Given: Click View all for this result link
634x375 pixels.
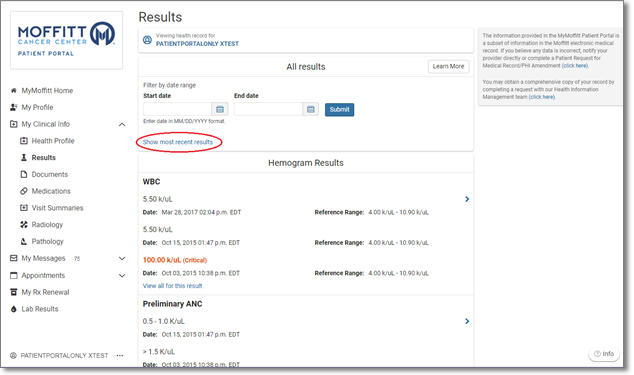Looking at the screenshot, I should [x=172, y=286].
